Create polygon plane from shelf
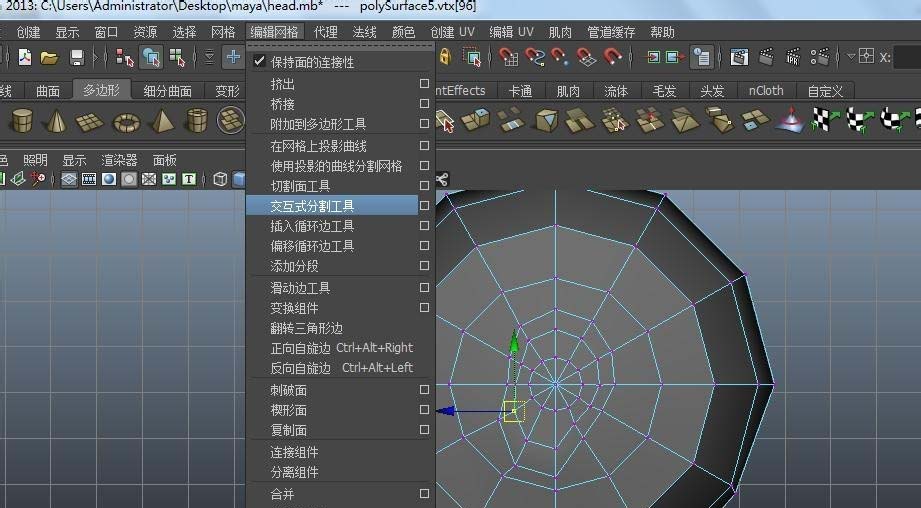 pos(89,122)
